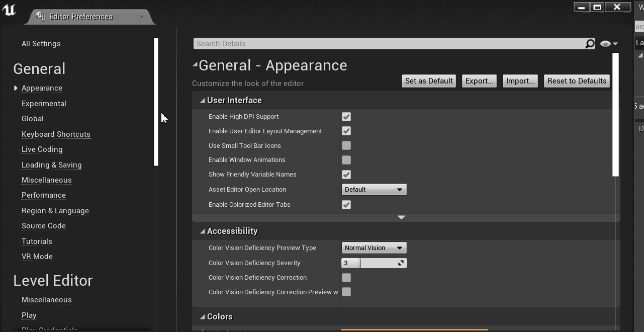Click the Set as Default button
Screen dimensions: 644x332
[428, 80]
